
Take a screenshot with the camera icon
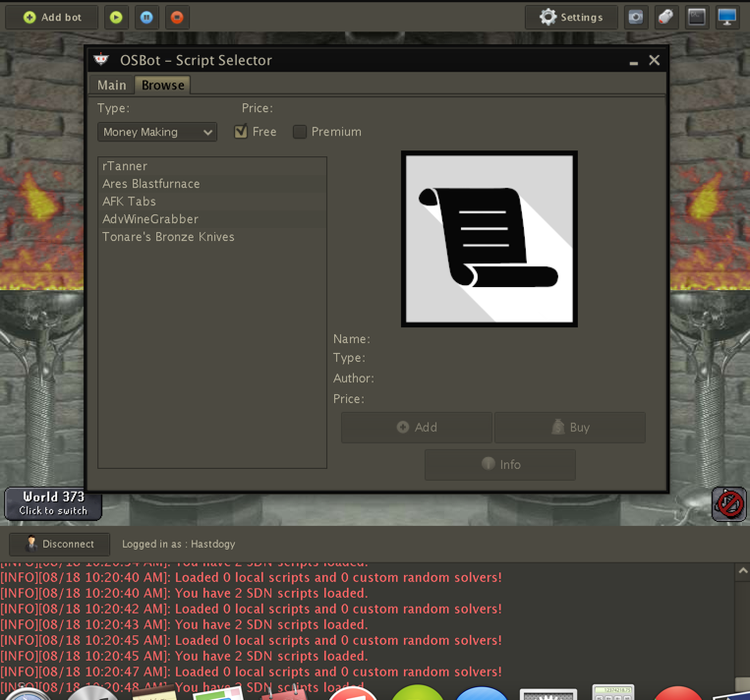pos(636,18)
